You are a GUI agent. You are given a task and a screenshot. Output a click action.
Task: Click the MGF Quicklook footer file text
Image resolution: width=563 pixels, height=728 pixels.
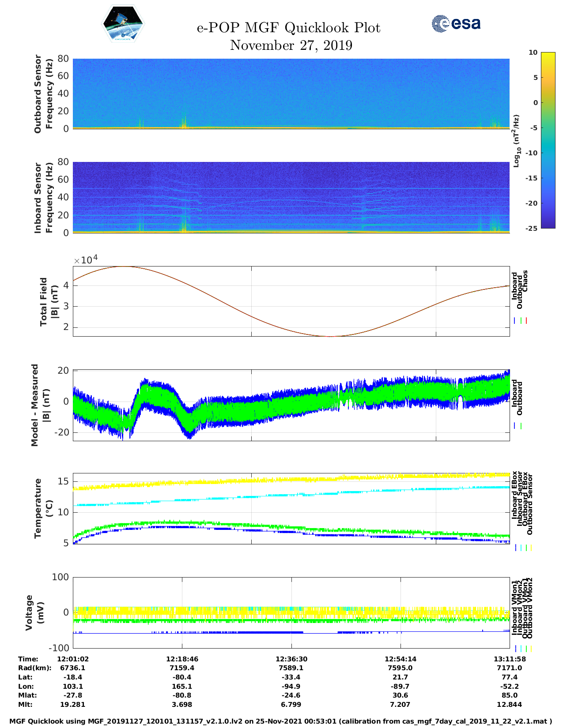281,721
